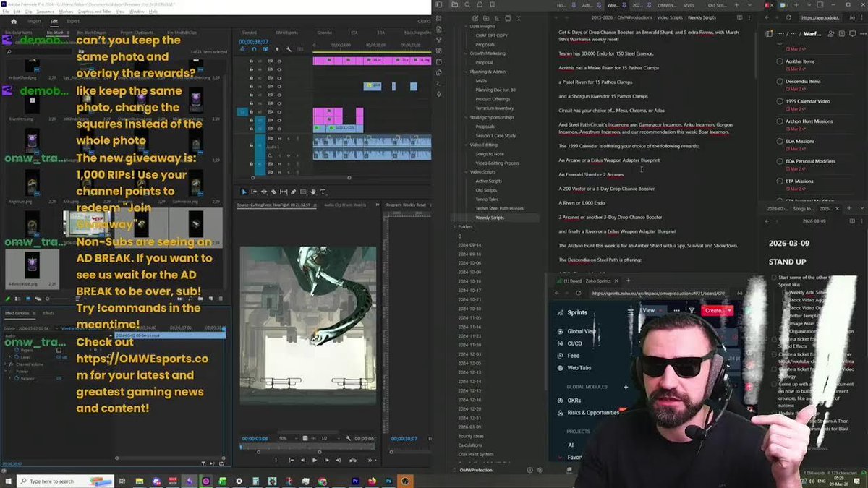Select the Slip tool in Premiere
Screen dimensions: 868x488
click(284, 192)
